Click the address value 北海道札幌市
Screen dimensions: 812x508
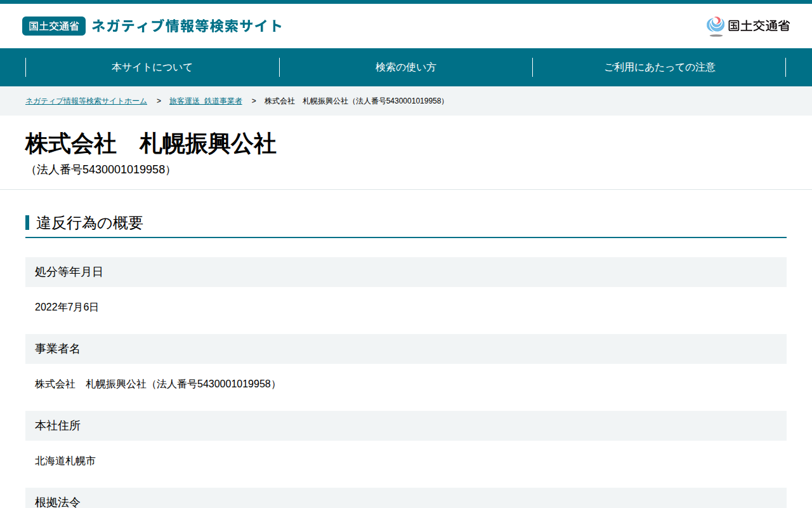(65, 461)
